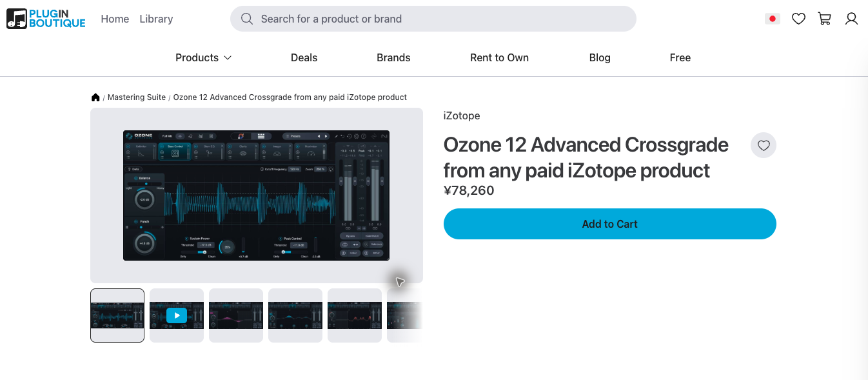Open the Home link in header
Viewport: 868px width, 380px height.
tap(115, 19)
